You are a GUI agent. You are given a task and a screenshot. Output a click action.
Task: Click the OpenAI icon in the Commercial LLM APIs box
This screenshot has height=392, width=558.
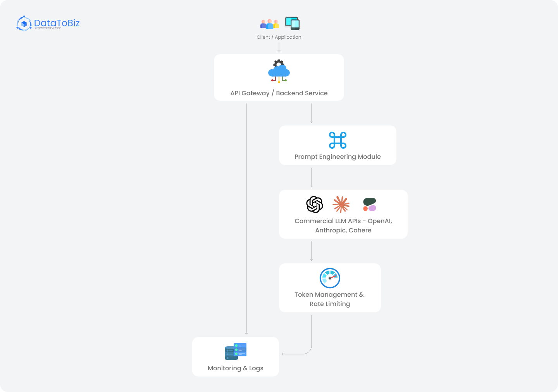tap(314, 205)
